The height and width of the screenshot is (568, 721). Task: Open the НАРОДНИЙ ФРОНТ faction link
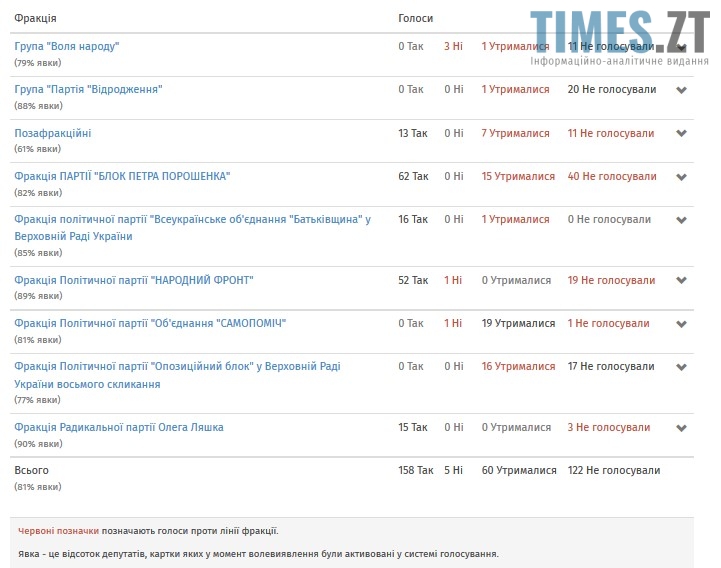click(134, 281)
